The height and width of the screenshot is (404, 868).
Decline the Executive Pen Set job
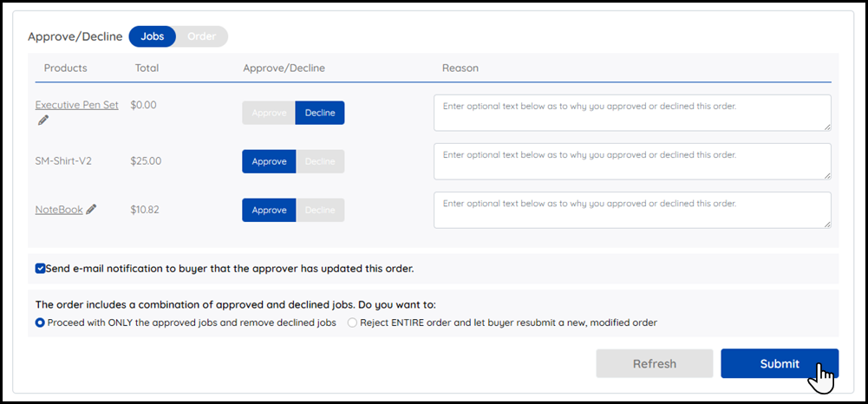click(x=320, y=113)
